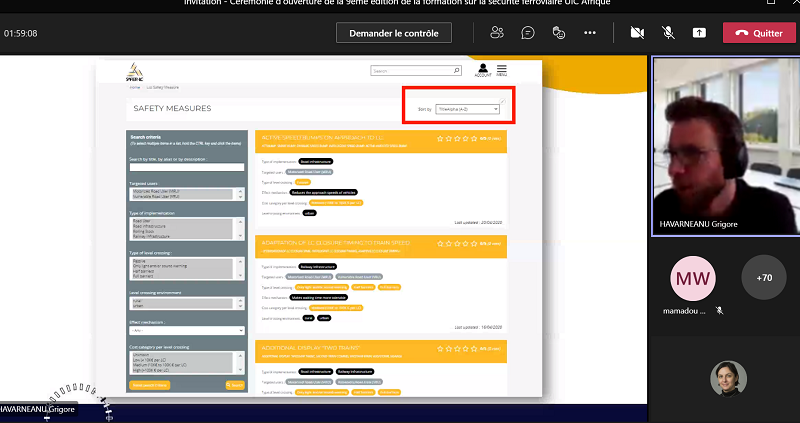Rate the first safety measure with stars
This screenshot has width=800, height=423.
click(457, 139)
